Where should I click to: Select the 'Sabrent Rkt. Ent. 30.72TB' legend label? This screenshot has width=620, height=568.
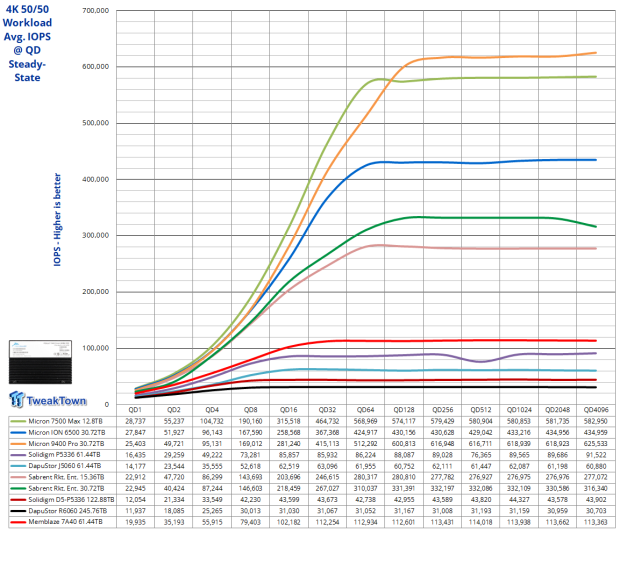[x=66, y=488]
